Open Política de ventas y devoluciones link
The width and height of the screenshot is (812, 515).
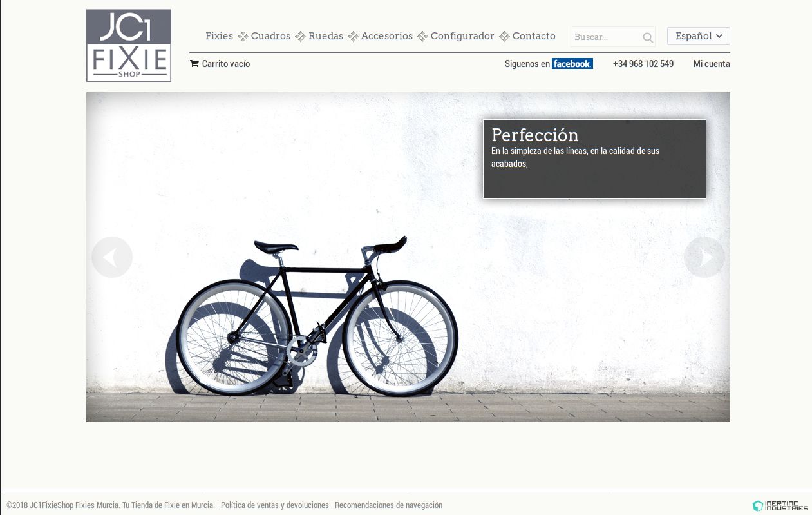pos(275,505)
